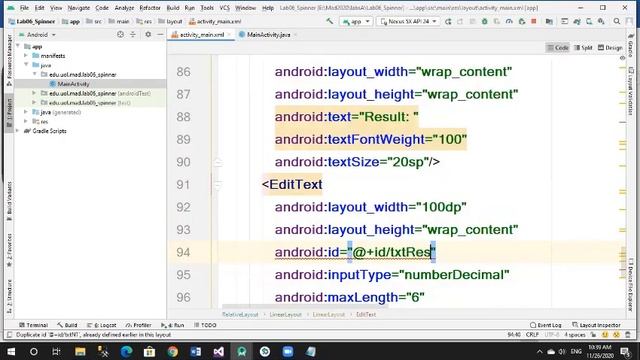640x360 pixels.
Task: Click the red Stop button in toolbar
Action: [533, 21]
